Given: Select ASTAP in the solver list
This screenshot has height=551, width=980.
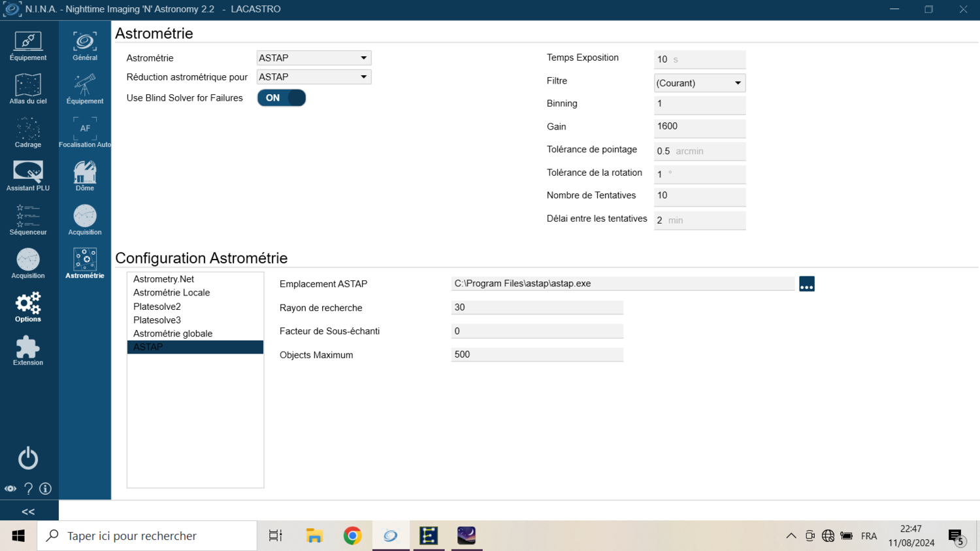Looking at the screenshot, I should [195, 347].
